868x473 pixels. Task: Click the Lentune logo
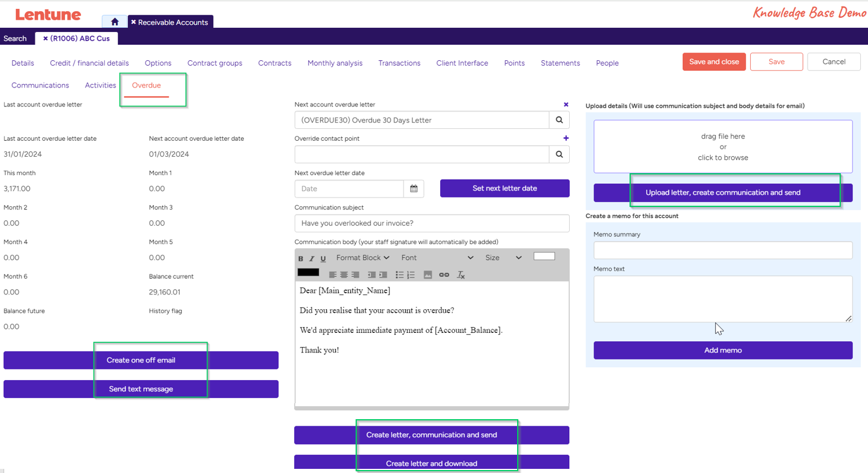(48, 15)
